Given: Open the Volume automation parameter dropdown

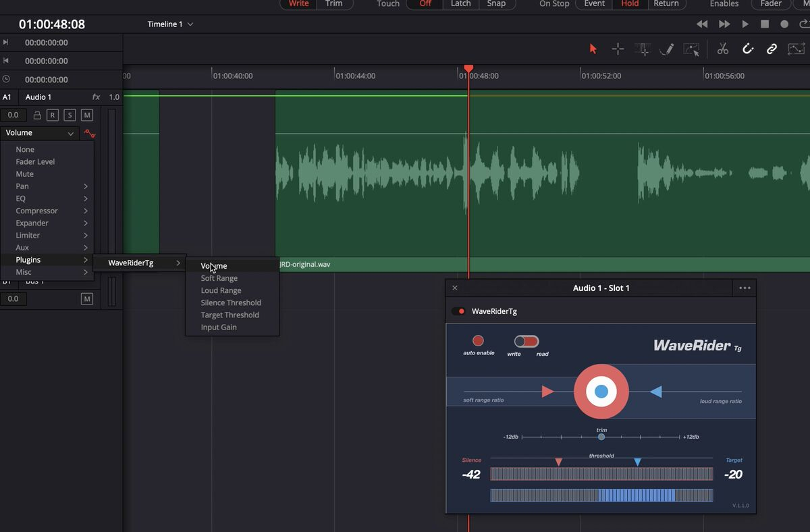Looking at the screenshot, I should pyautogui.click(x=39, y=133).
